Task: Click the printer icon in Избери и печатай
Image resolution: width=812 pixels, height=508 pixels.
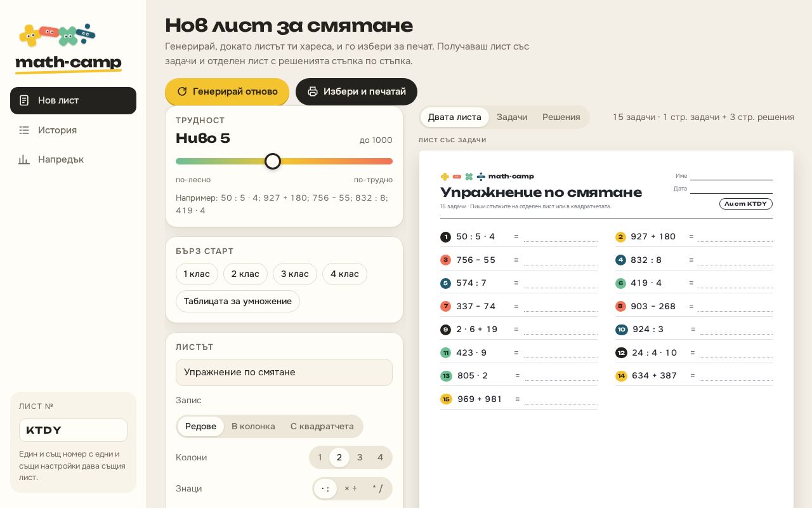Action: [x=313, y=91]
